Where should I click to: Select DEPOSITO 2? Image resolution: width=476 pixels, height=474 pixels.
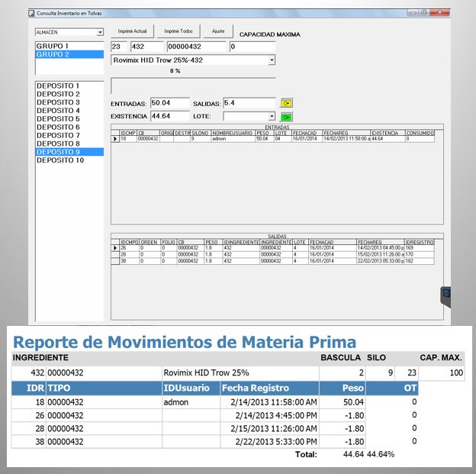point(69,94)
